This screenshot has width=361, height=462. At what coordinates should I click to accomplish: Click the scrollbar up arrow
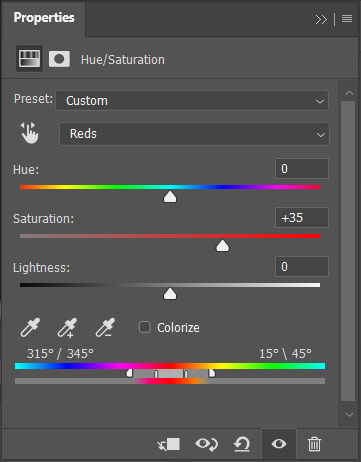349,93
